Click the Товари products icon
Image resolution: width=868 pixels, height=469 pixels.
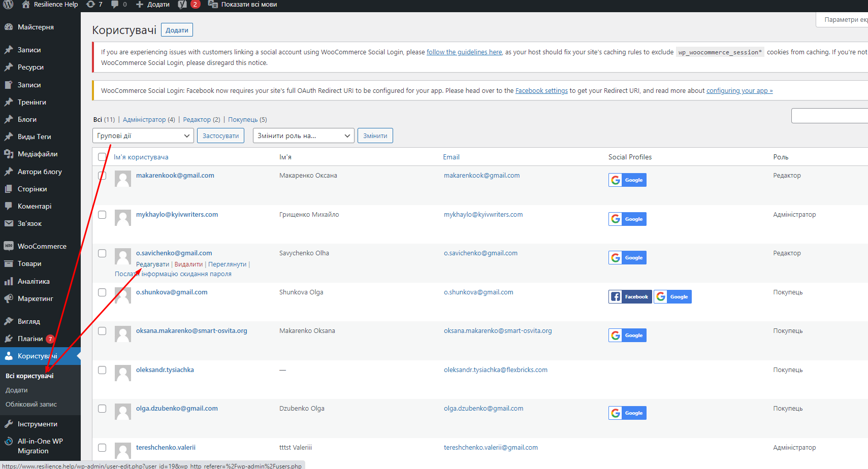[x=9, y=263]
